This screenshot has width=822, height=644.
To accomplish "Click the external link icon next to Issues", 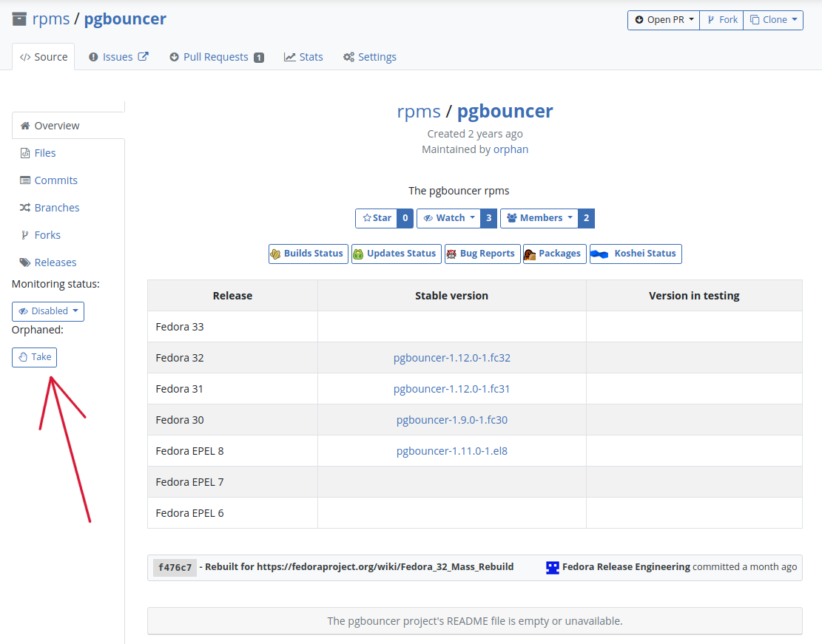I will [143, 57].
